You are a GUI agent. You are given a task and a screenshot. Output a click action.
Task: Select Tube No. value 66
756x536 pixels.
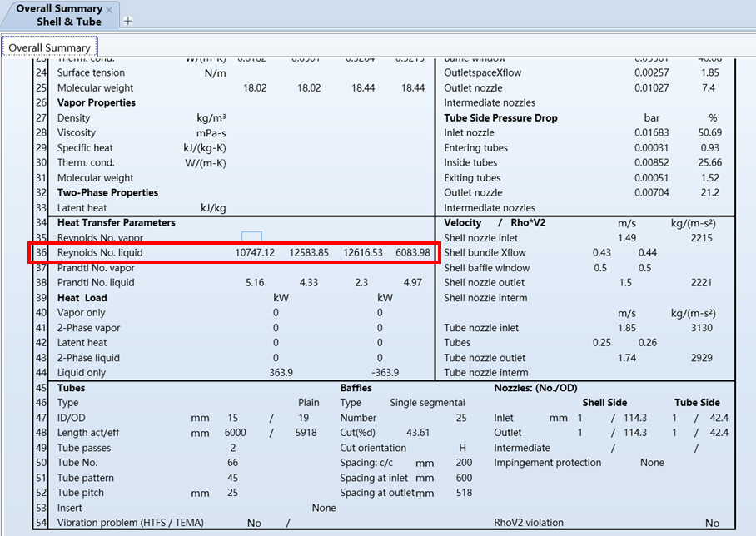coord(232,463)
